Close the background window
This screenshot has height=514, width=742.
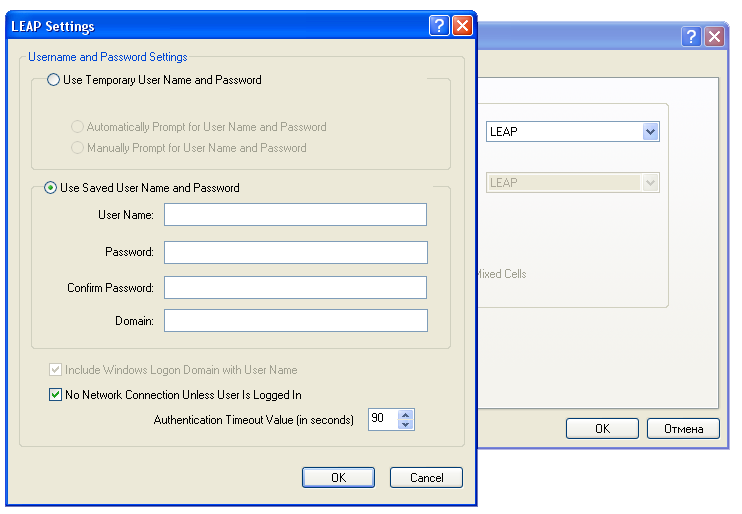(714, 36)
